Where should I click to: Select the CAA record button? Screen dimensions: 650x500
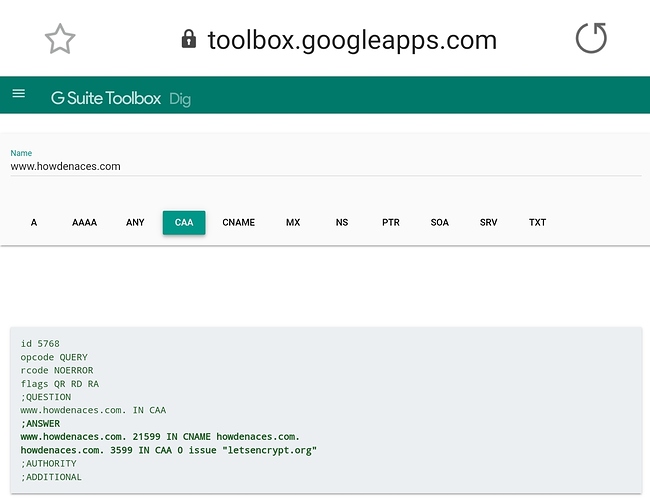click(x=184, y=223)
